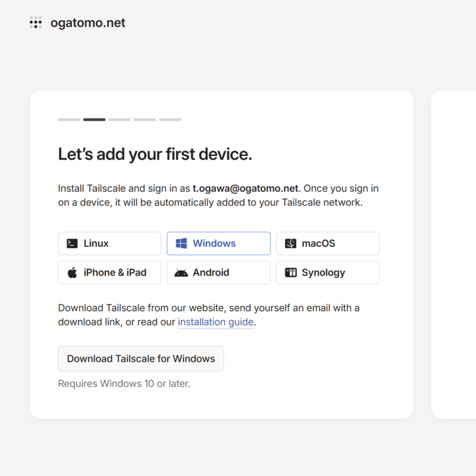Click the Synology NAS icon
Screen dimensions: 476x476
pos(290,273)
